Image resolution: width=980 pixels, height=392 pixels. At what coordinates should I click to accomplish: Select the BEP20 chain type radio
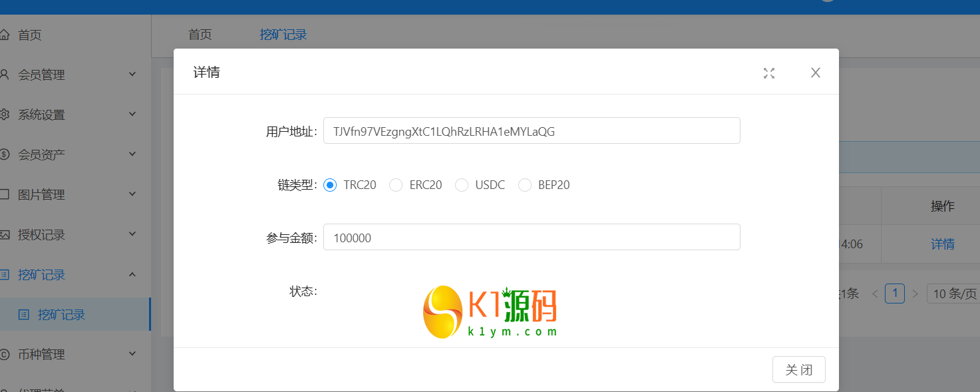tap(525, 185)
